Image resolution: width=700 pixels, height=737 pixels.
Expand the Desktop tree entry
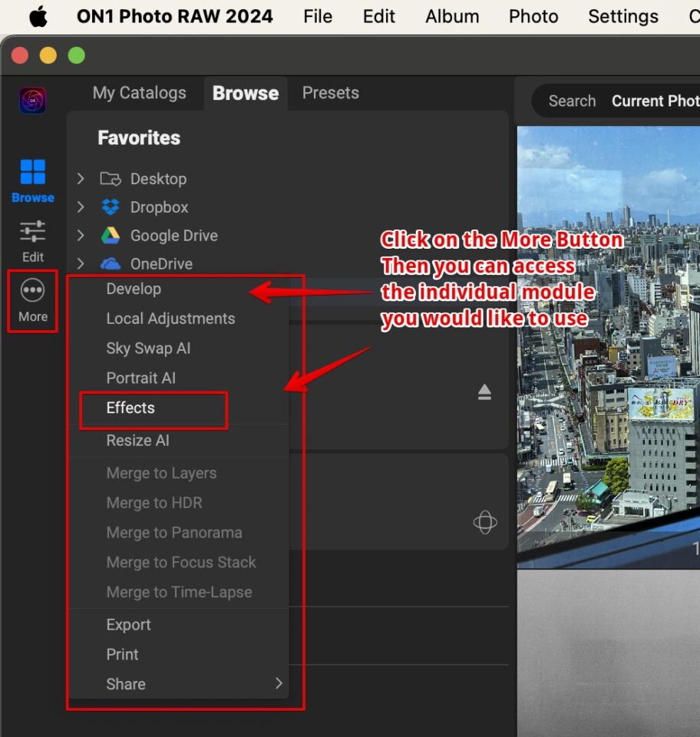coord(81,178)
